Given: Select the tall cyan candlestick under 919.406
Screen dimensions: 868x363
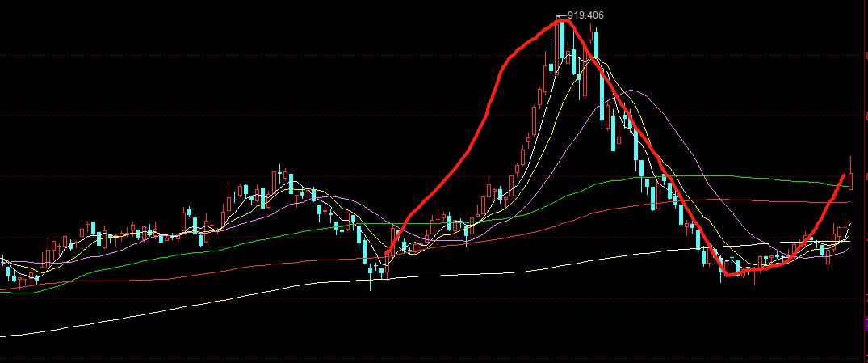Looking at the screenshot, I should click(x=563, y=40).
